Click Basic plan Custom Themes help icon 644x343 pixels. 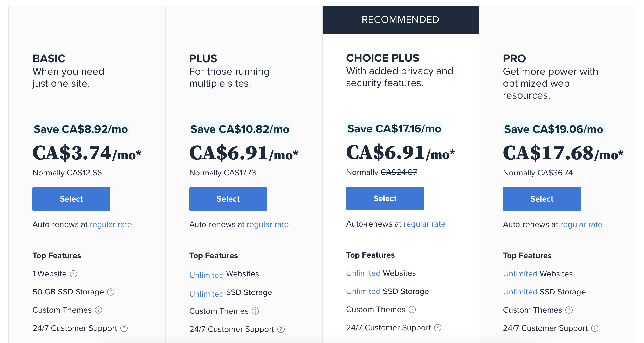[x=99, y=310]
